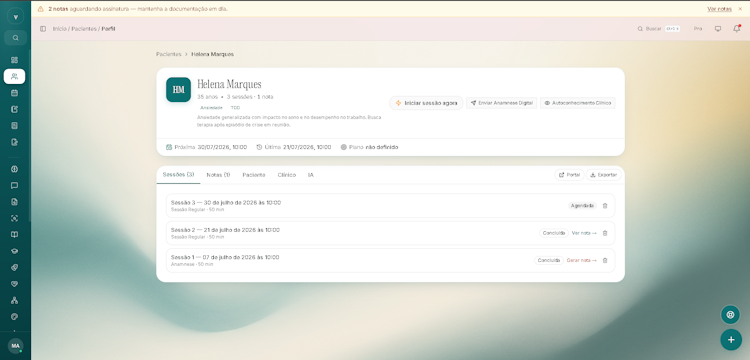Open the scan-face icon in sidebar
Image resolution: width=750 pixels, height=360 pixels.
(14, 218)
